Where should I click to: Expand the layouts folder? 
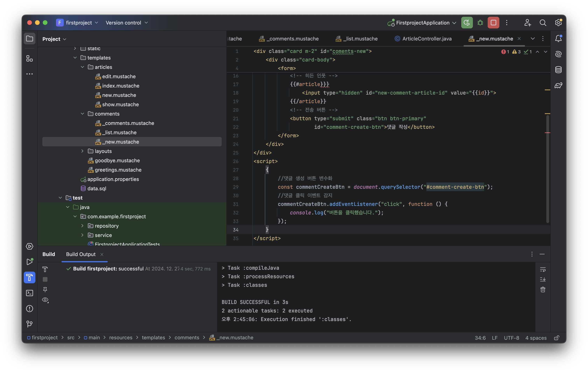click(82, 151)
